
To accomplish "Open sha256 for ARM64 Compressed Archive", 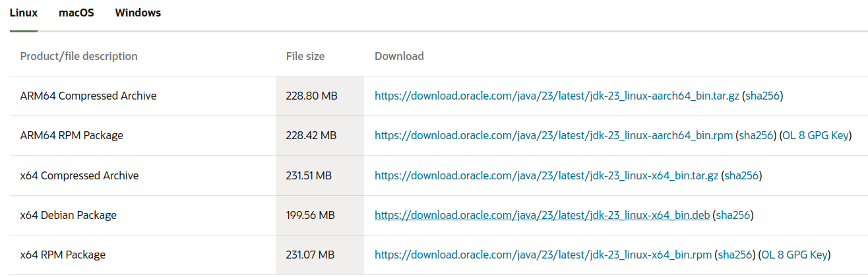I will tap(762, 96).
